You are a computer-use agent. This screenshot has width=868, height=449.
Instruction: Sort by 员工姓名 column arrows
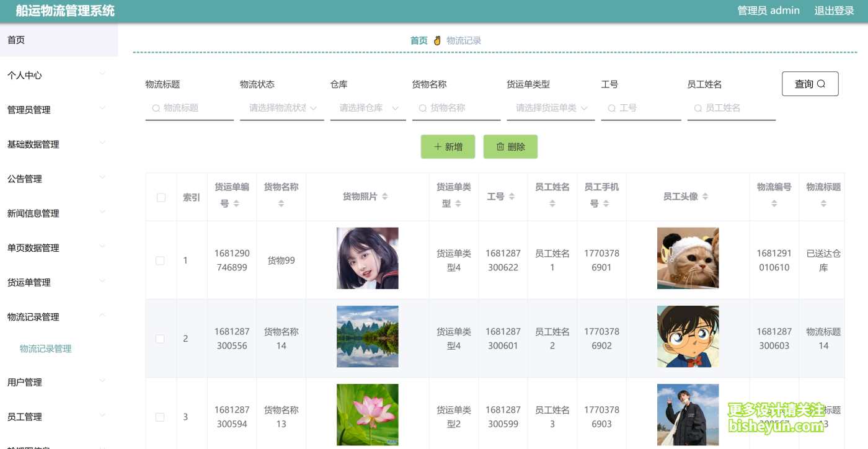point(552,203)
